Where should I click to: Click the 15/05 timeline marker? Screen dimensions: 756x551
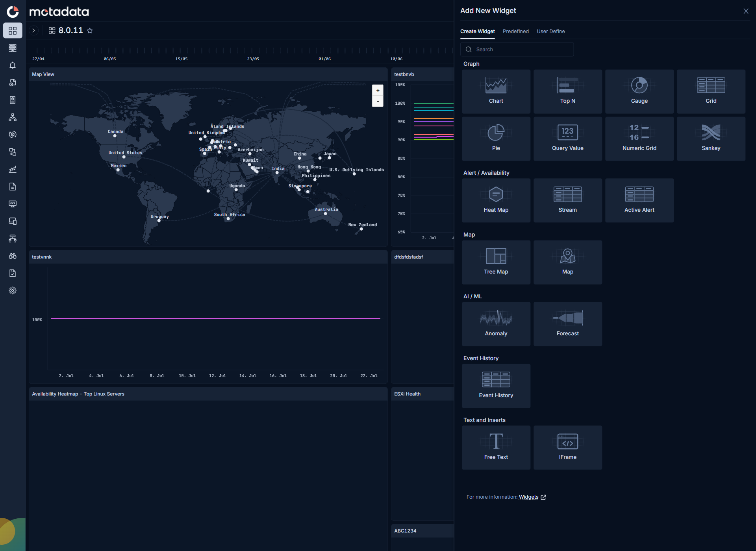coord(181,59)
